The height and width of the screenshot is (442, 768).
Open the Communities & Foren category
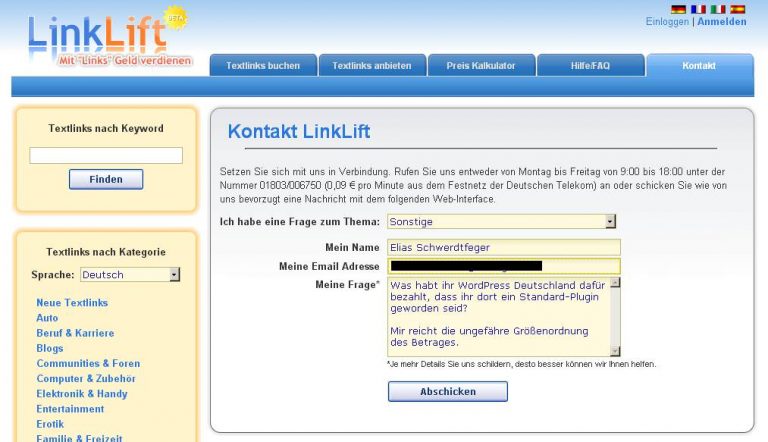[88, 364]
